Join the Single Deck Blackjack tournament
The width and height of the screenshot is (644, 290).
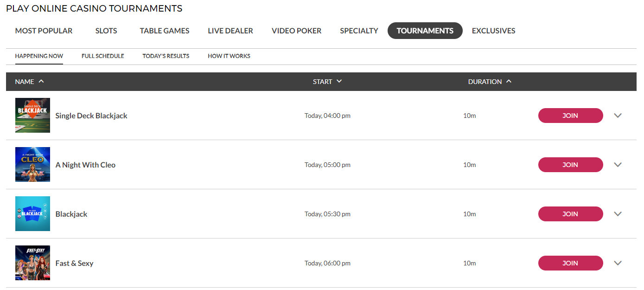click(x=570, y=116)
